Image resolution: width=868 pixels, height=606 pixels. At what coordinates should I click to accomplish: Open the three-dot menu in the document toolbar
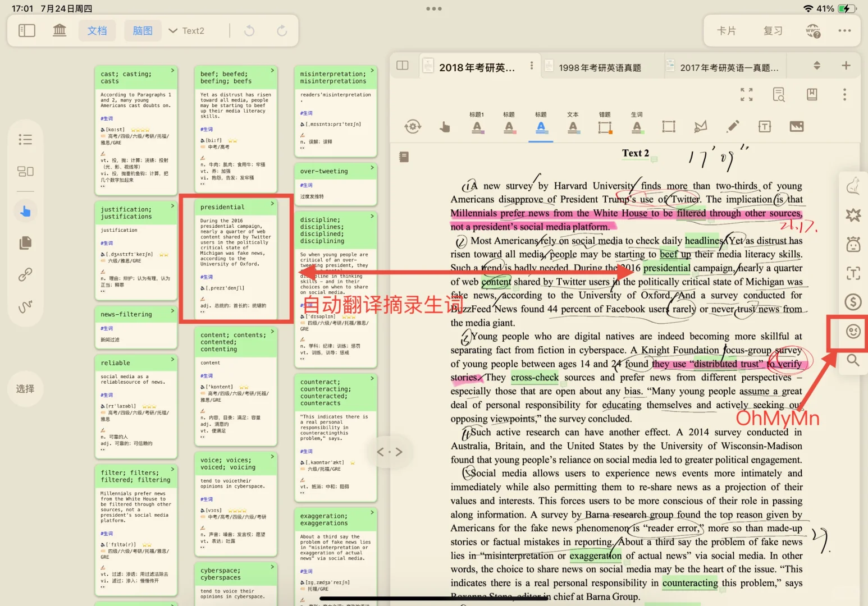click(x=844, y=95)
